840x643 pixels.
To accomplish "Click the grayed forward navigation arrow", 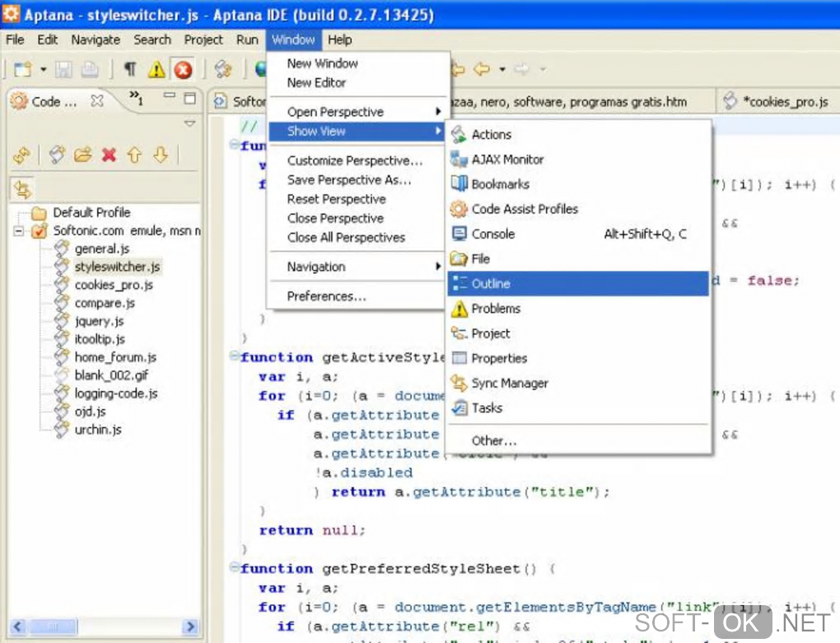I will pyautogui.click(x=521, y=68).
